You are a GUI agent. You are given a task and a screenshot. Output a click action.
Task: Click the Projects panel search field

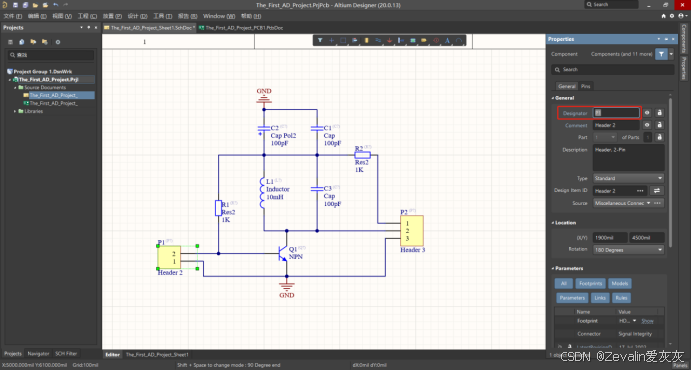click(51, 55)
